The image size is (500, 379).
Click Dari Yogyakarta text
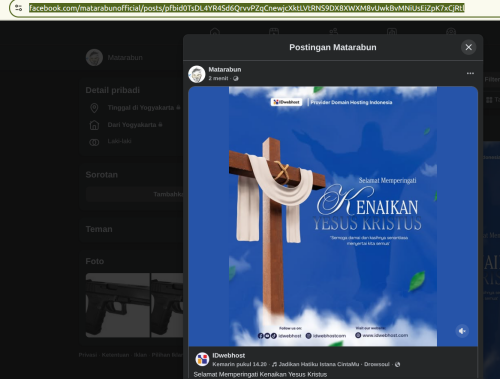coord(132,125)
